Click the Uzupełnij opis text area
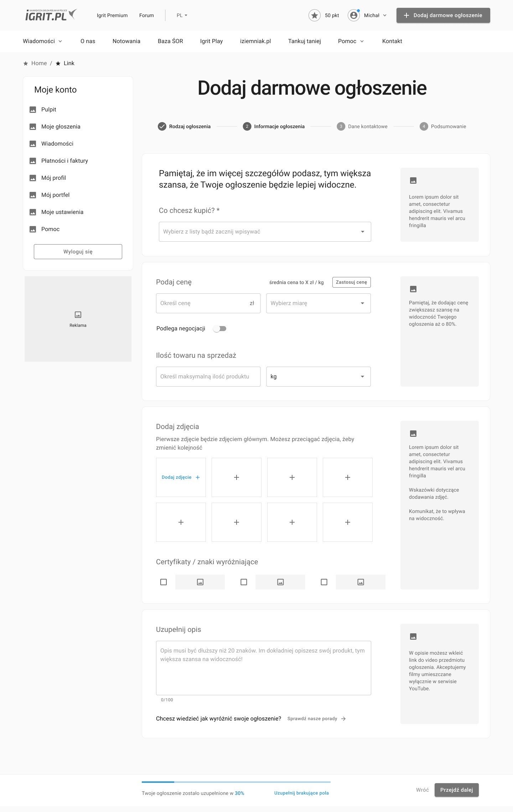The height and width of the screenshot is (812, 513). tap(263, 668)
